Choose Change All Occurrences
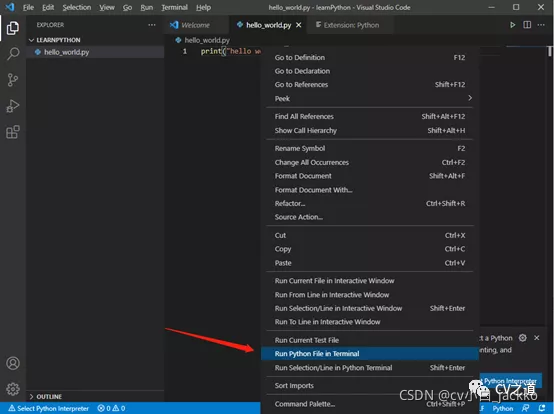 (x=370, y=162)
